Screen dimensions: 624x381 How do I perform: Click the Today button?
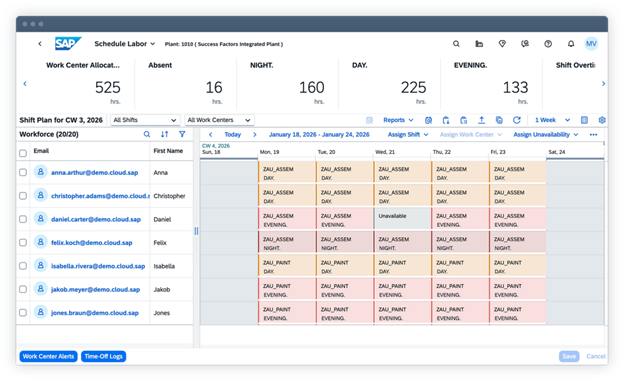[x=232, y=135]
